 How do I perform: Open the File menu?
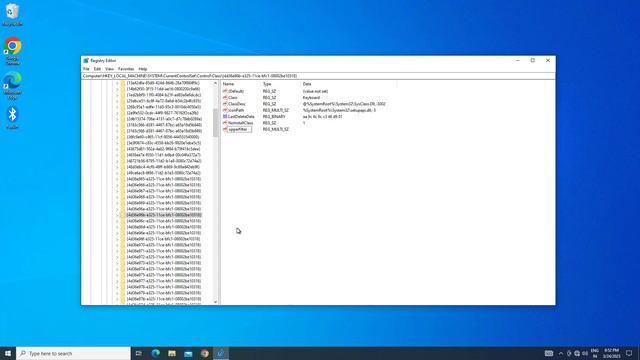coord(86,69)
